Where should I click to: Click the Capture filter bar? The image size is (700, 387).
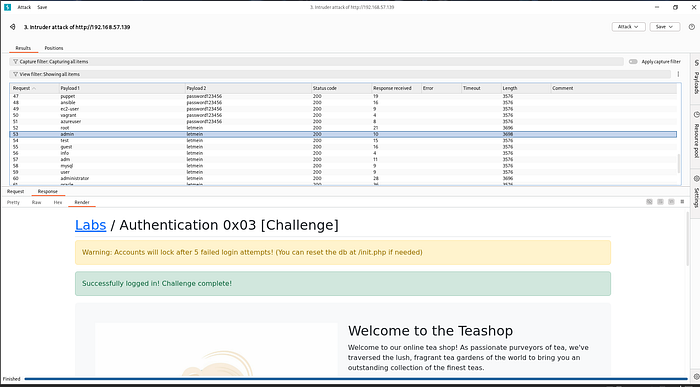pos(316,62)
